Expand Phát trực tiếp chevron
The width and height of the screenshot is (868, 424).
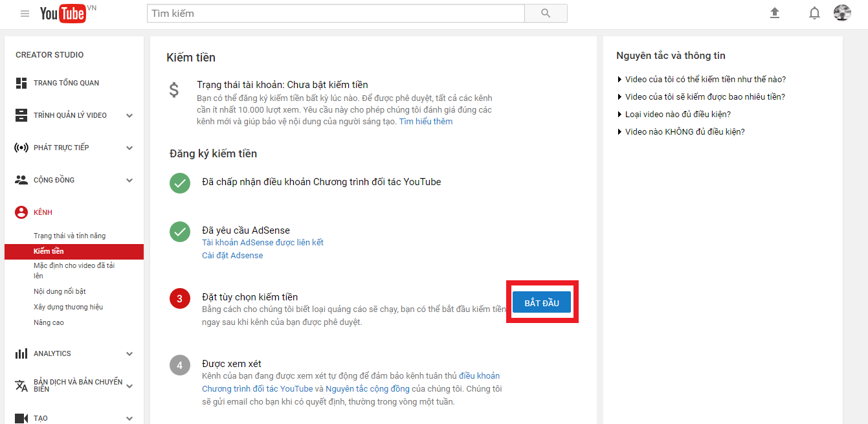point(129,148)
